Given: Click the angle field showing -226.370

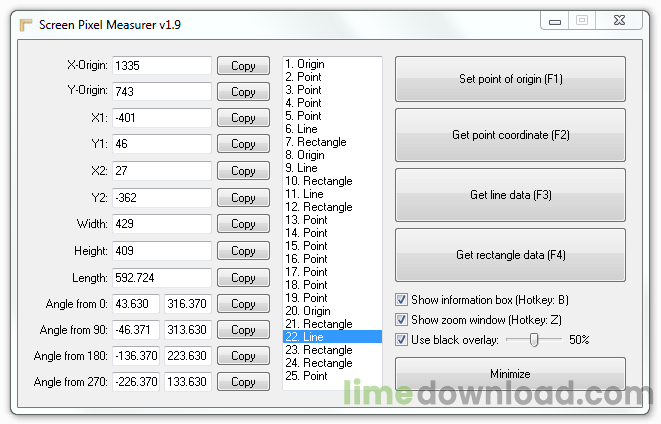Looking at the screenshot, I should (x=136, y=382).
